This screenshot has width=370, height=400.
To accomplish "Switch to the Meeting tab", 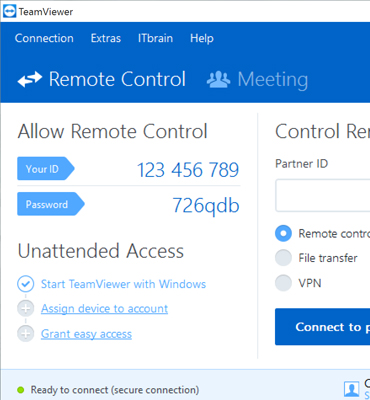I will click(x=257, y=80).
